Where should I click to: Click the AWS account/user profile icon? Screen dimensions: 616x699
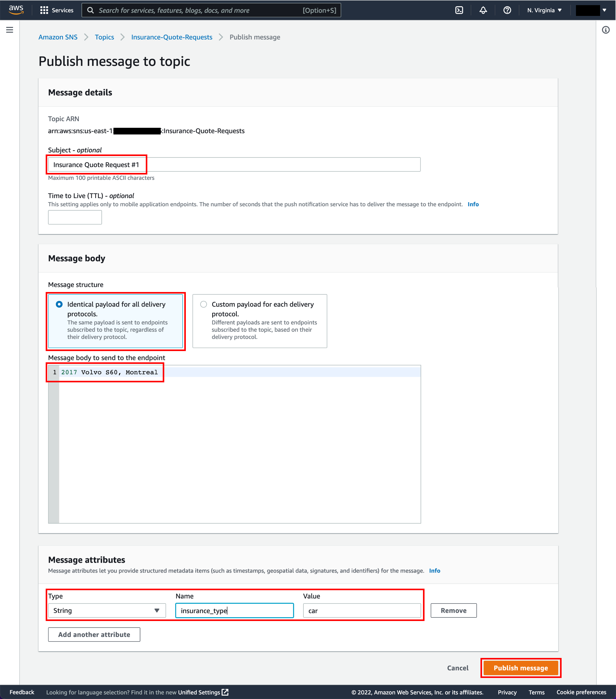591,10
